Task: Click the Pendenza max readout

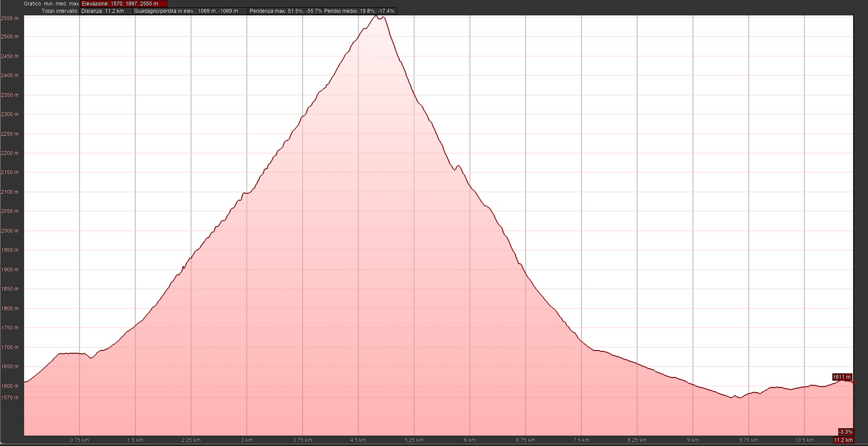Action: (x=285, y=11)
